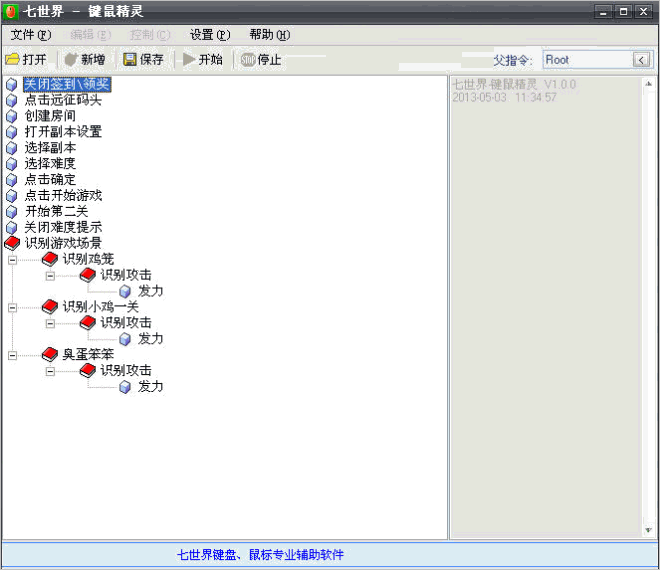Click red book icon of 识别攻击 under 识别鸡笼
Image resolution: width=660 pixels, height=570 pixels.
click(88, 275)
